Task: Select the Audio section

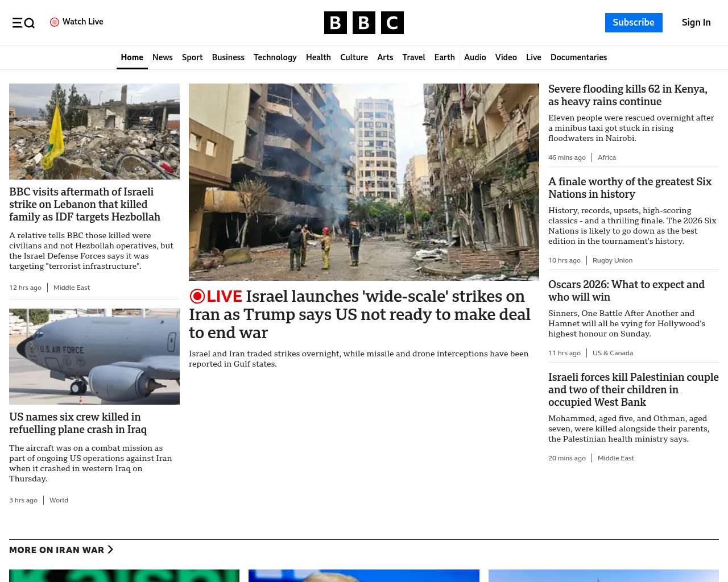Action: 475,57
